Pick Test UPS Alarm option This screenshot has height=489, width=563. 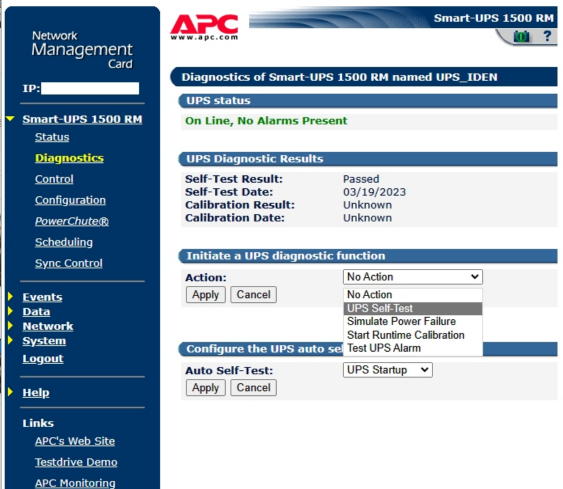(x=413, y=348)
